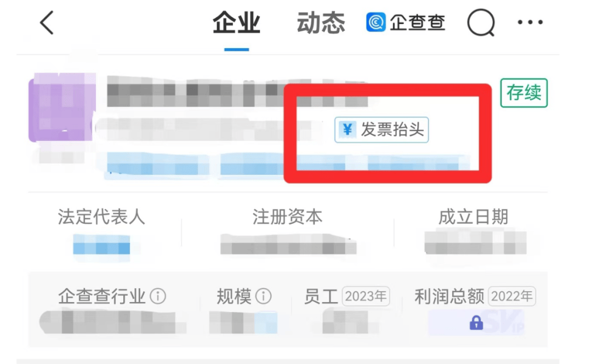The width and height of the screenshot is (592, 364).
Task: Click the info icon beside 规模
Action: pyautogui.click(x=264, y=296)
